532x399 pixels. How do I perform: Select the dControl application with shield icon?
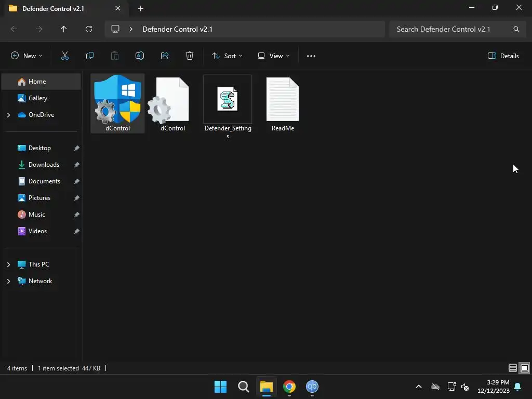(117, 103)
